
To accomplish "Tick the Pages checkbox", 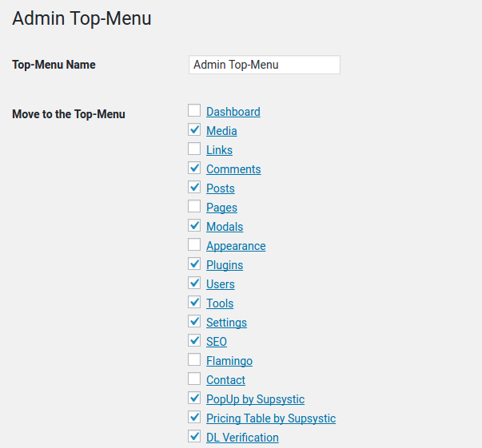I will 194,206.
